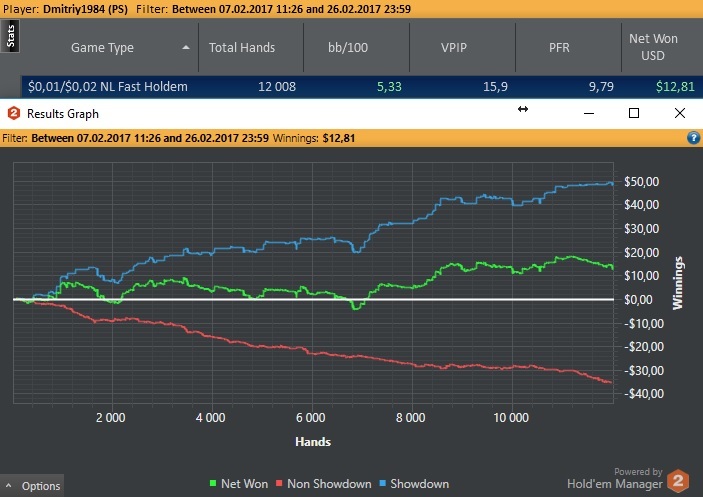Click the 2 000 hands axis label
This screenshot has width=703, height=497.
coord(111,418)
